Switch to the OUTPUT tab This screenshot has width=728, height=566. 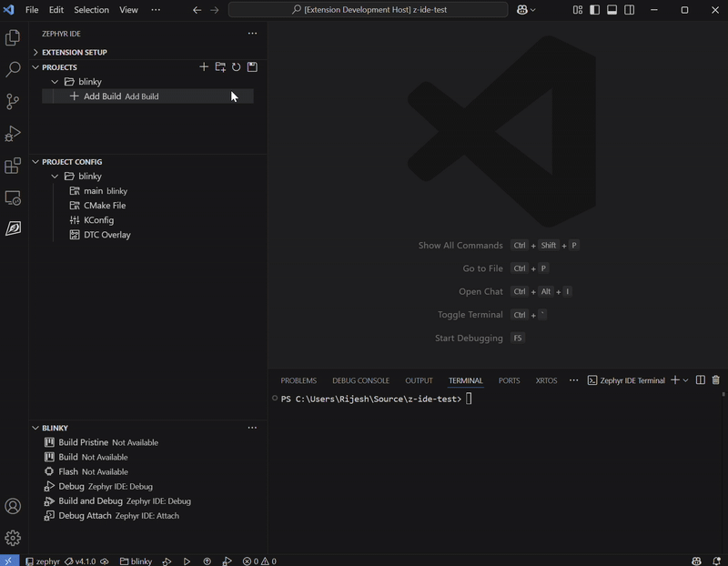tap(419, 380)
